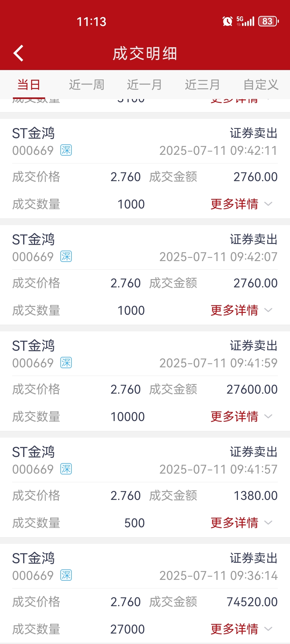The width and height of the screenshot is (290, 644).
Task: Tap 深 badge on the 09:36:14 trade
Action: [66, 575]
